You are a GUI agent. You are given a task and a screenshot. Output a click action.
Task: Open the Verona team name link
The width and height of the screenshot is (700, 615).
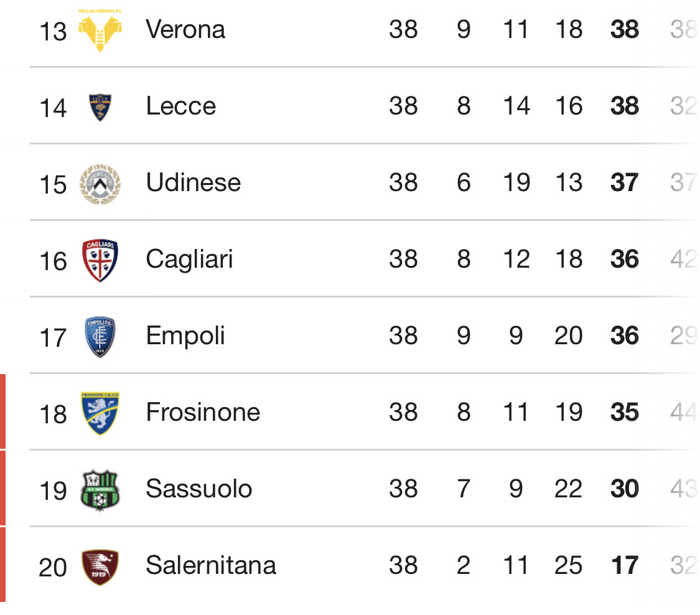[185, 29]
